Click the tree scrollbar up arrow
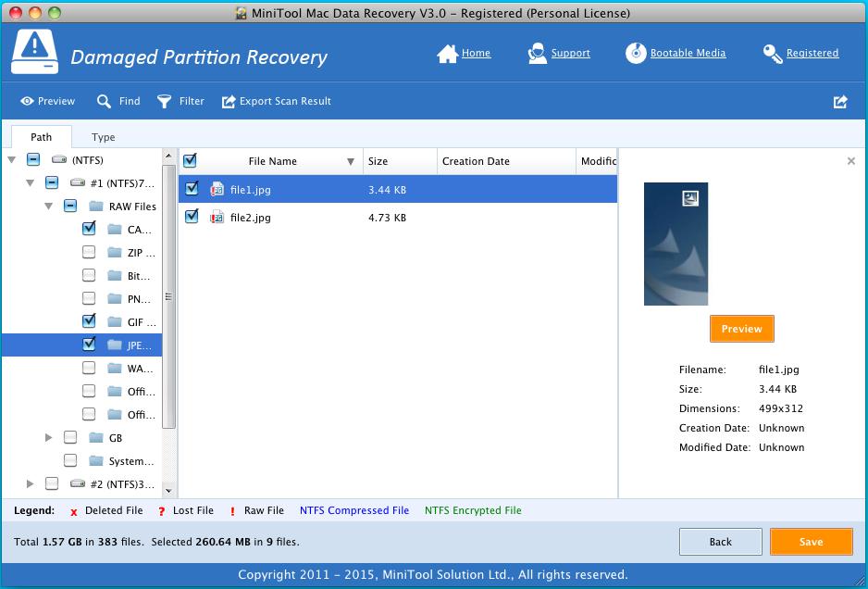The width and height of the screenshot is (868, 589). [168, 157]
